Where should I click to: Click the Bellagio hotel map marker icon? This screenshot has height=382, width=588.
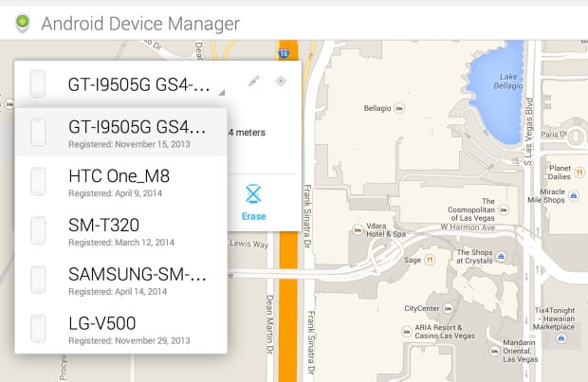399,108
